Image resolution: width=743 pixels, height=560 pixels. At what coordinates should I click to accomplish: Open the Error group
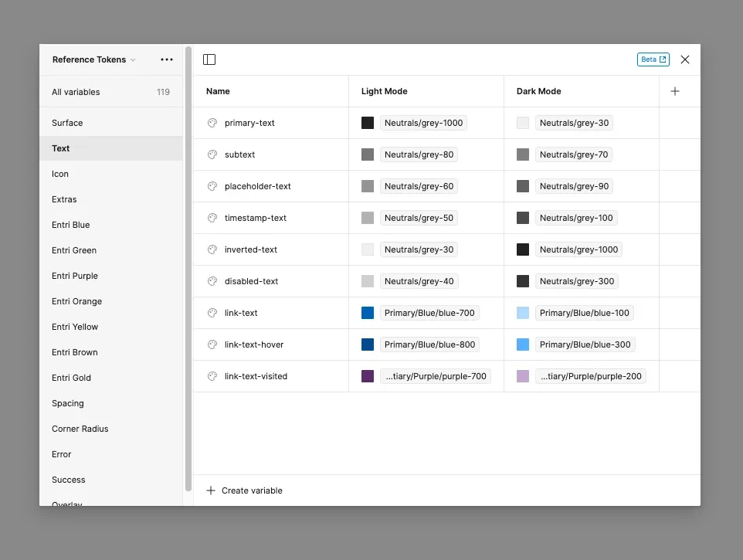[111, 454]
